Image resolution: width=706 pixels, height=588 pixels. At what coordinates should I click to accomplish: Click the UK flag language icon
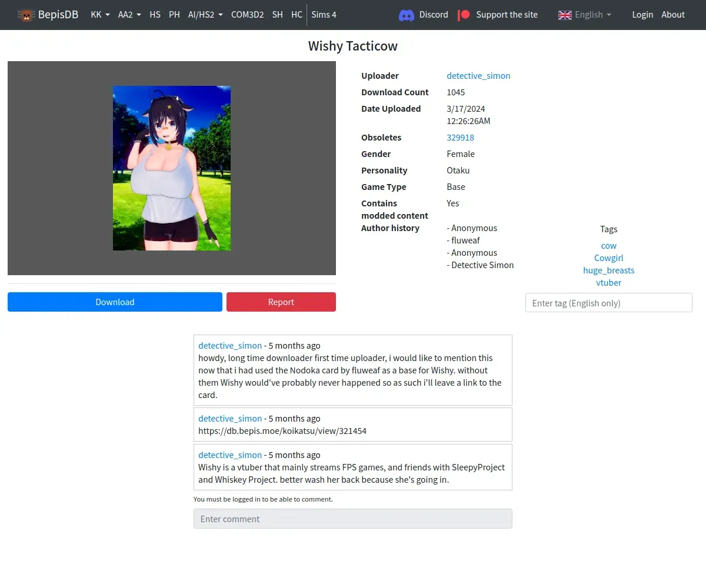pos(565,15)
